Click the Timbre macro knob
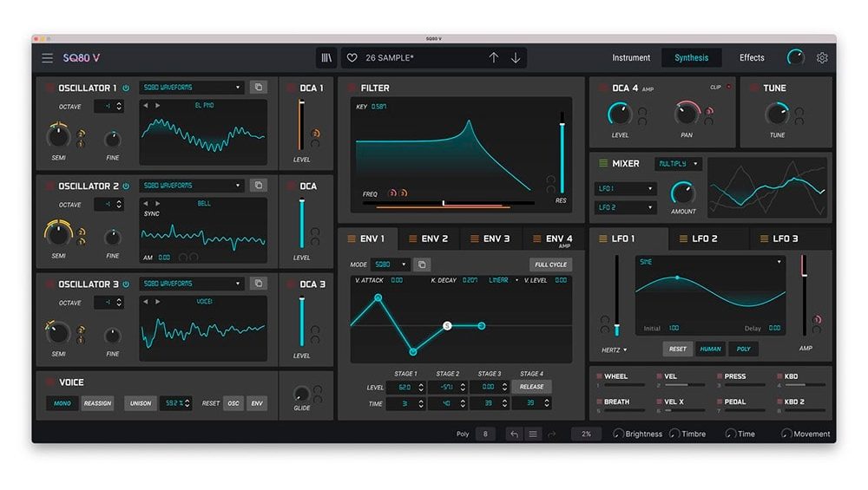Image resolution: width=868 pixels, height=490 pixels. click(674, 434)
